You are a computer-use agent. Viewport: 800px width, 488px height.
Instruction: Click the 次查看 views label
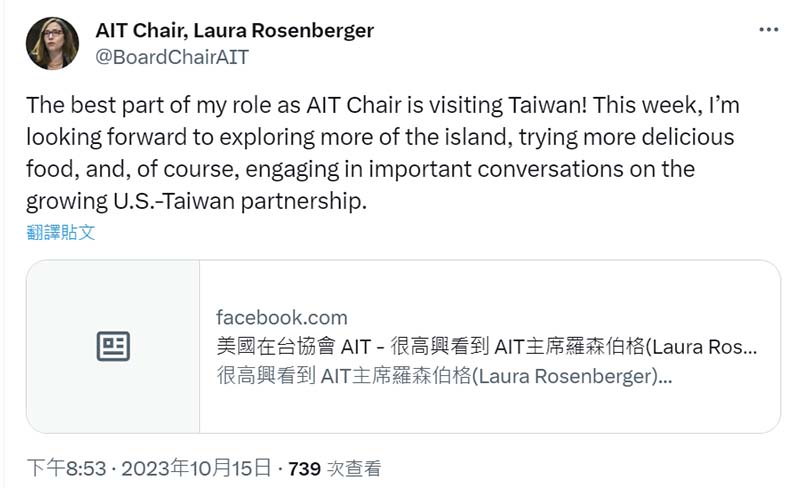353,467
